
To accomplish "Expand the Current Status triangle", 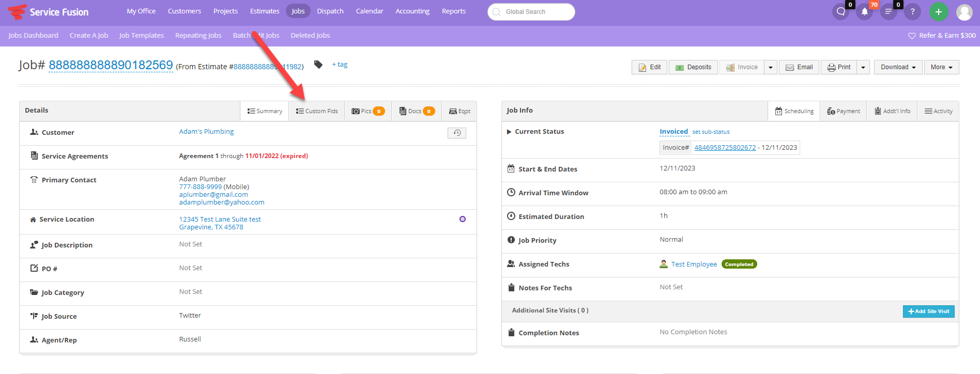I will click(509, 132).
